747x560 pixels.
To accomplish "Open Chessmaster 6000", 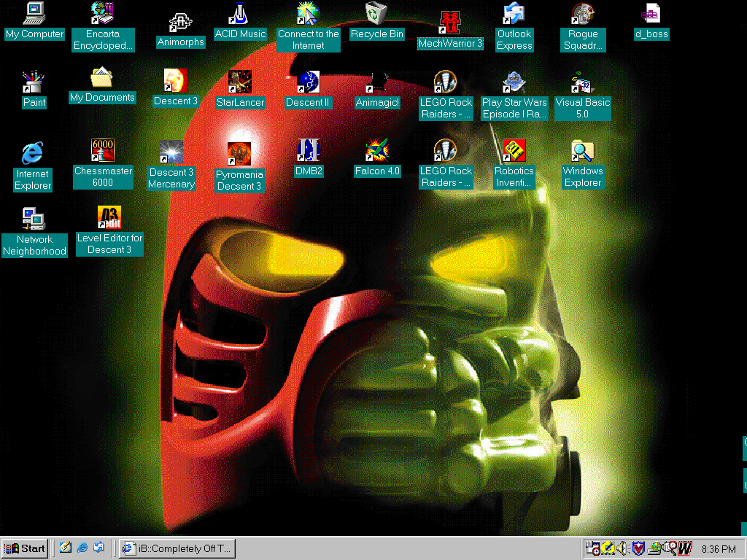I will [x=103, y=157].
